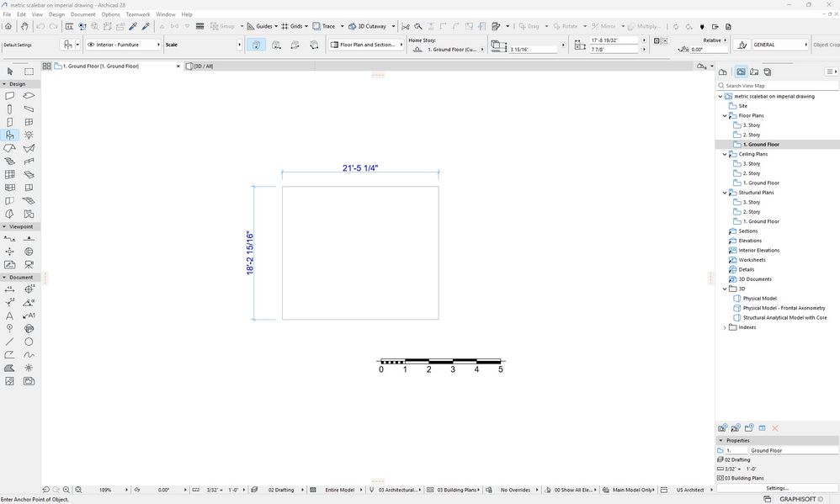Select the Roof tool

tap(9, 148)
